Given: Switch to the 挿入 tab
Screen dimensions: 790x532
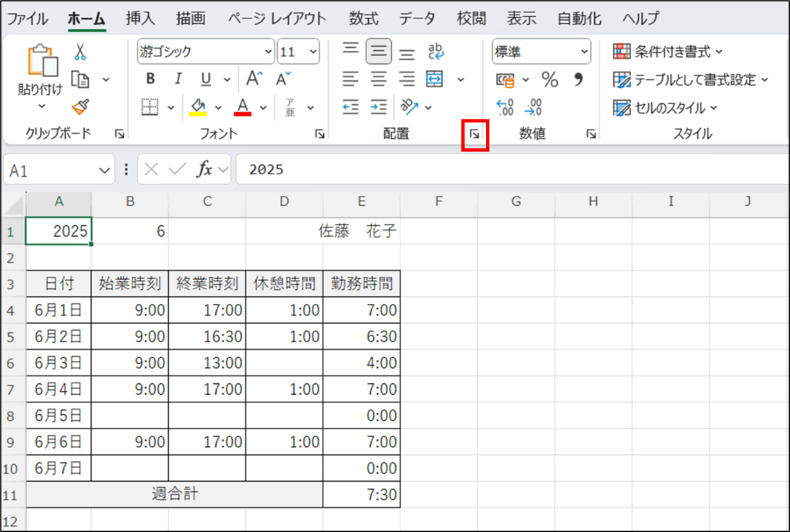Looking at the screenshot, I should tap(140, 19).
